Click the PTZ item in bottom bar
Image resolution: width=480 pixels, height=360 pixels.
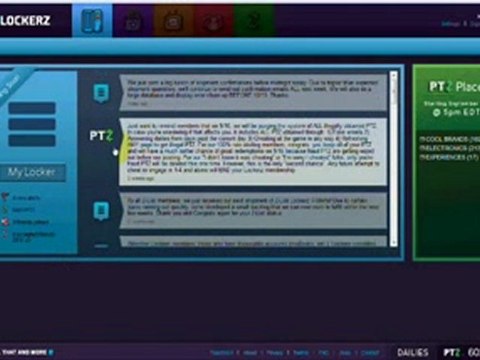tap(452, 352)
